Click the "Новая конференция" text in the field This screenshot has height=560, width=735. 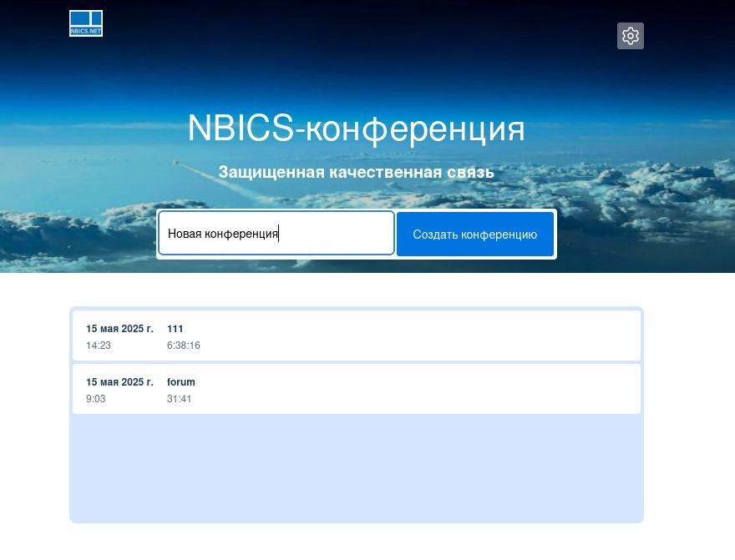point(222,234)
